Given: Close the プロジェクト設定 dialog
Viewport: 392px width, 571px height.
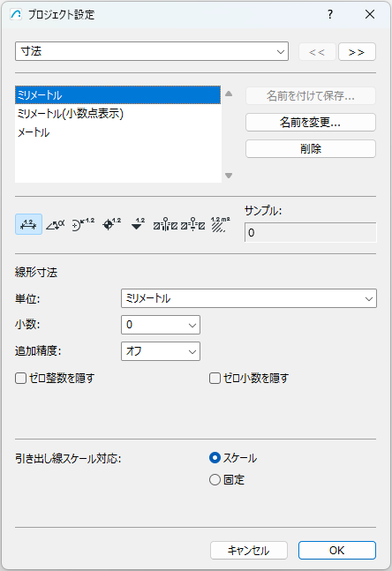Looking at the screenshot, I should [370, 15].
